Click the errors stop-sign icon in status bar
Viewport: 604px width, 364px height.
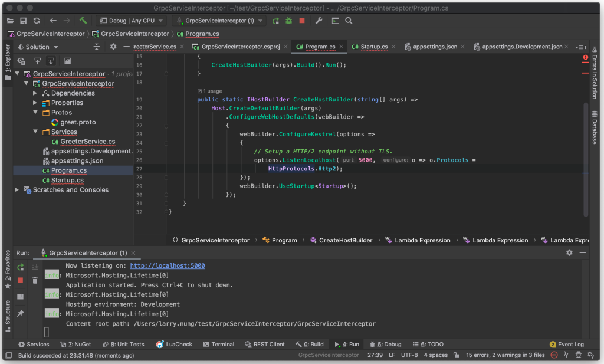click(x=554, y=355)
